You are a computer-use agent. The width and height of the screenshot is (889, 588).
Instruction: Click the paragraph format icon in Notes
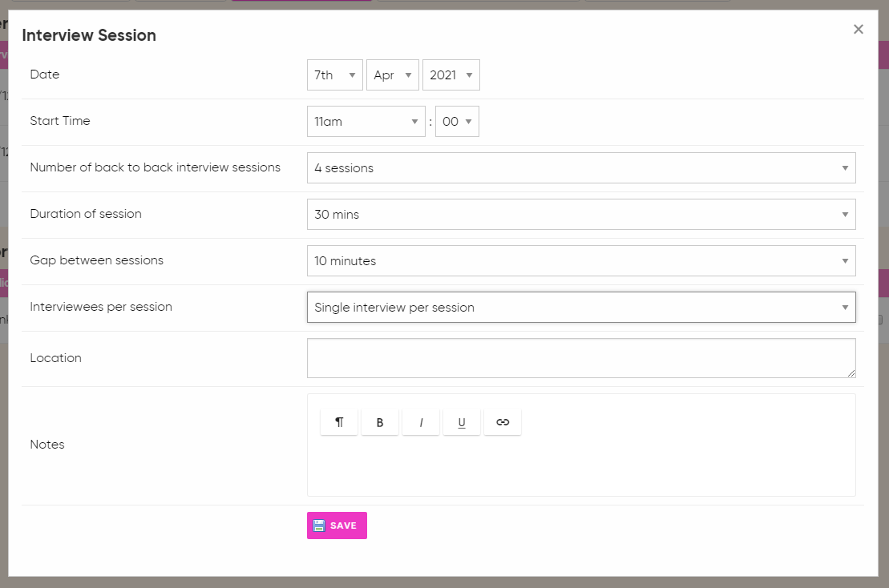339,422
